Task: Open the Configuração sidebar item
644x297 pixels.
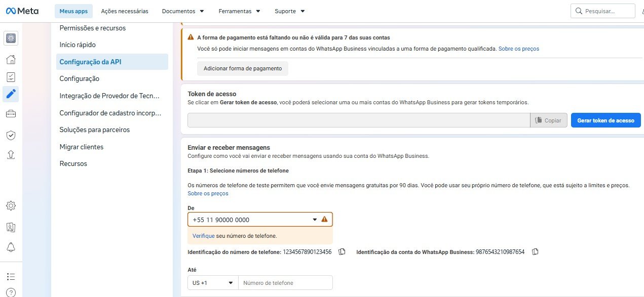Action: pos(80,78)
